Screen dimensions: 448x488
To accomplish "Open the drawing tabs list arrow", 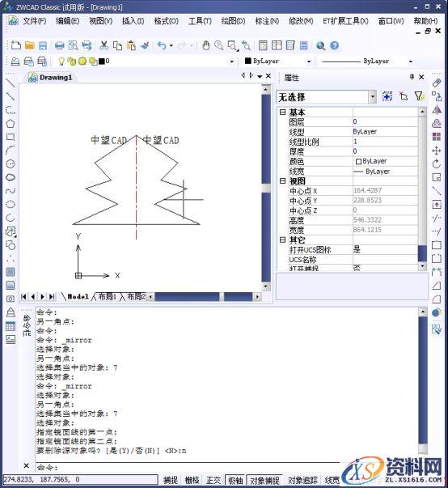I will coord(260,76).
